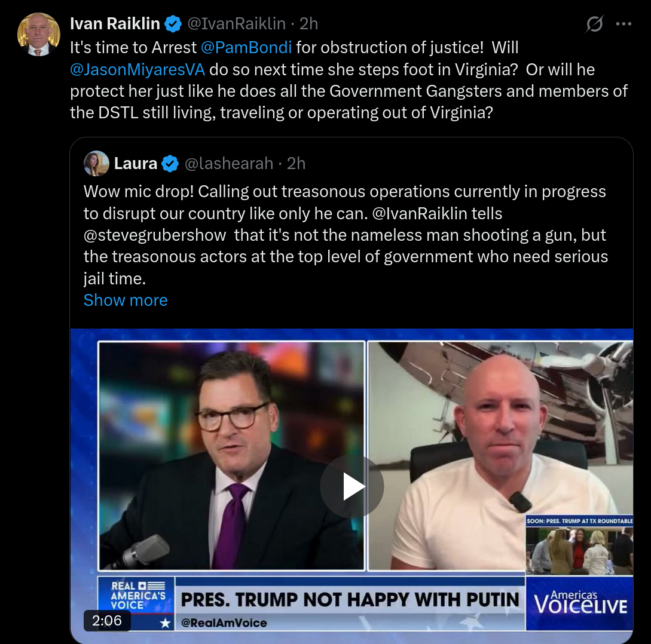Click Laura's verified checkmark badge
The width and height of the screenshot is (651, 644).
pyautogui.click(x=170, y=164)
